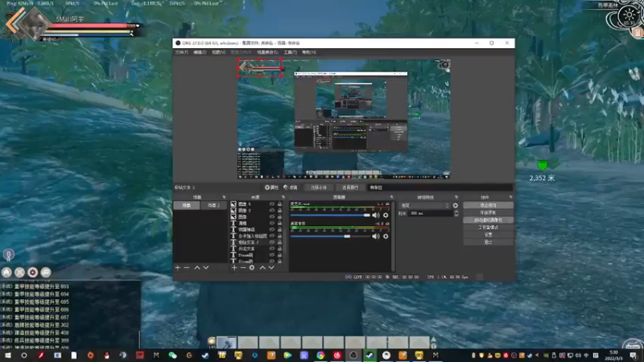Pop out the Scene Transitions dock
644x362 pixels.
point(456,197)
